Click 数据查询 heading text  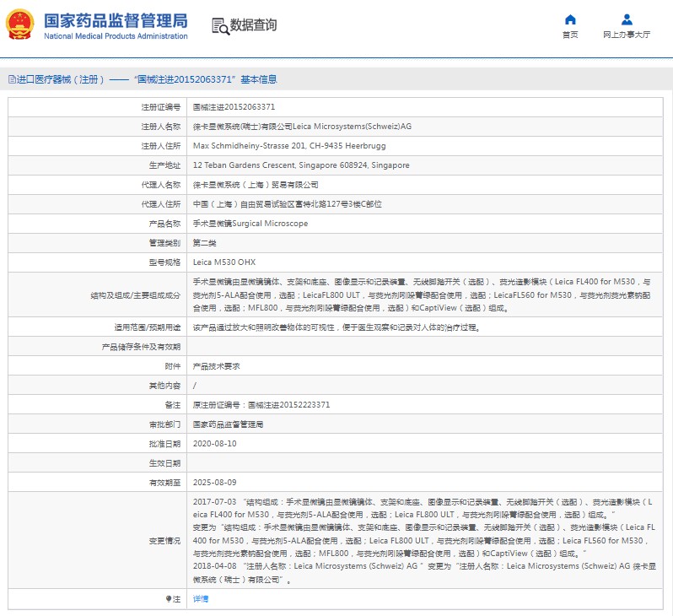tap(253, 25)
